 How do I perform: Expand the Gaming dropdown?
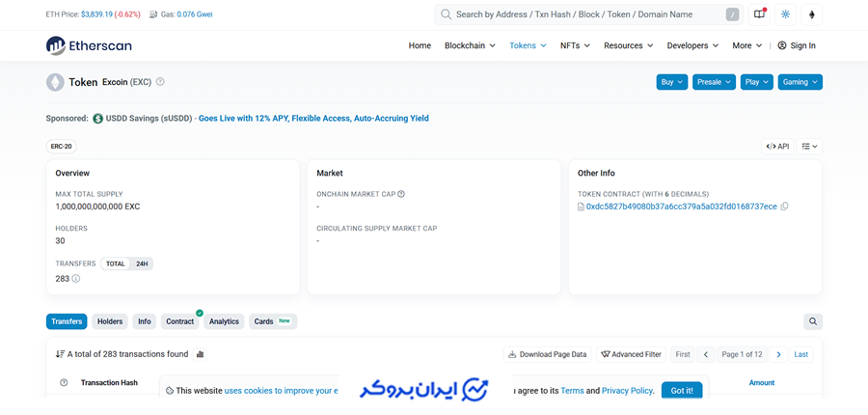tap(800, 82)
